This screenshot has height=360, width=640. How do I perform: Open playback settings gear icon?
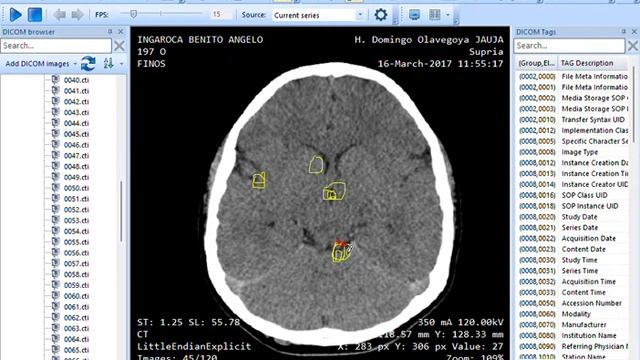(x=380, y=15)
